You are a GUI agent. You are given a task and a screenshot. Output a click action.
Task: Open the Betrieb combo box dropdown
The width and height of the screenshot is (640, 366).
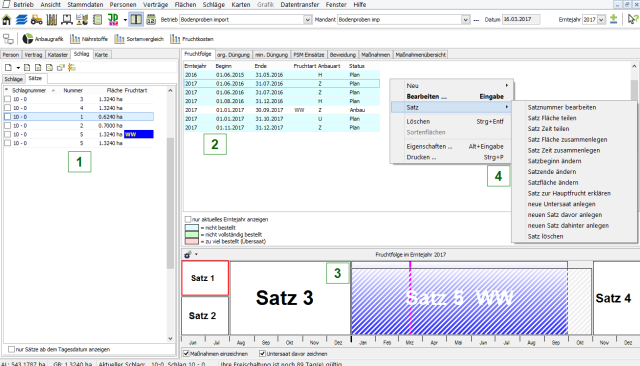[x=307, y=20]
